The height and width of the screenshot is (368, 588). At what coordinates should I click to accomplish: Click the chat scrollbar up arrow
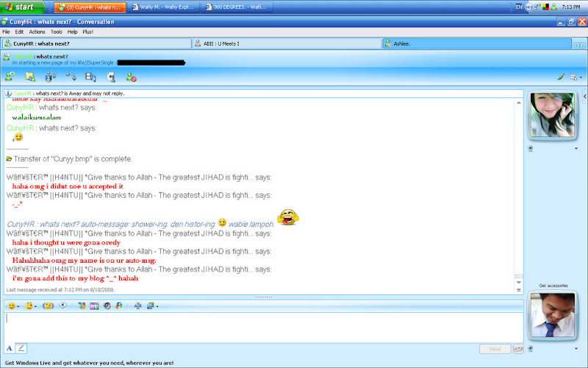coord(519,102)
